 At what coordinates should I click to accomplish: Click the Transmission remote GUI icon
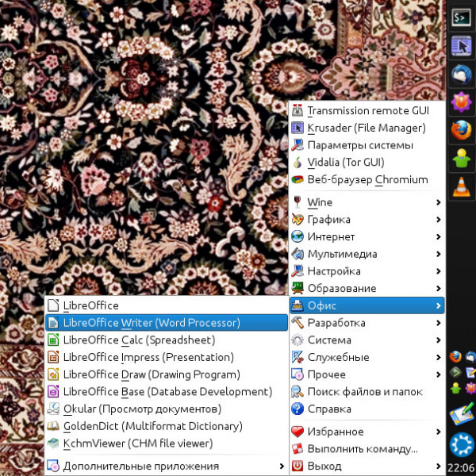coord(297,111)
